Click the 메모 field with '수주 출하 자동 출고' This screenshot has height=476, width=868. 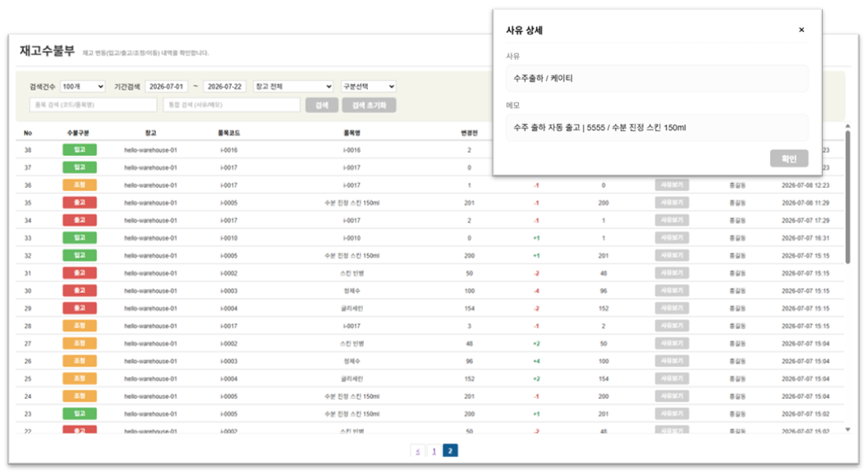tap(657, 128)
